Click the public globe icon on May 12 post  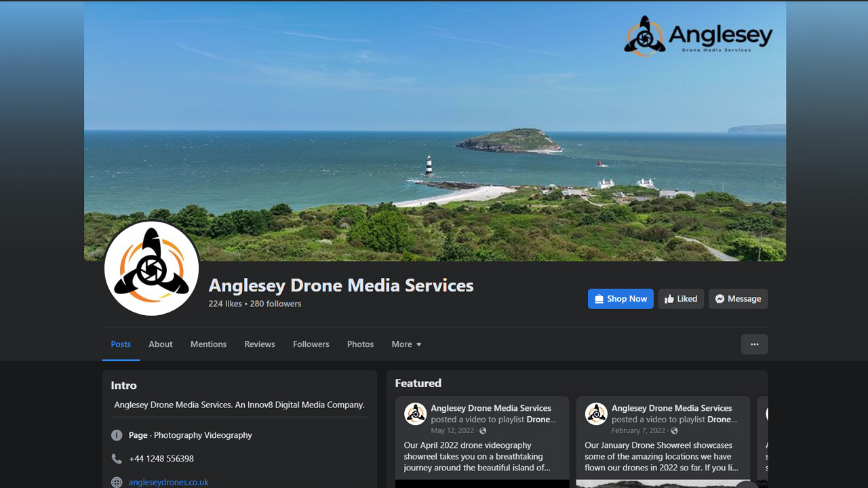pyautogui.click(x=483, y=431)
